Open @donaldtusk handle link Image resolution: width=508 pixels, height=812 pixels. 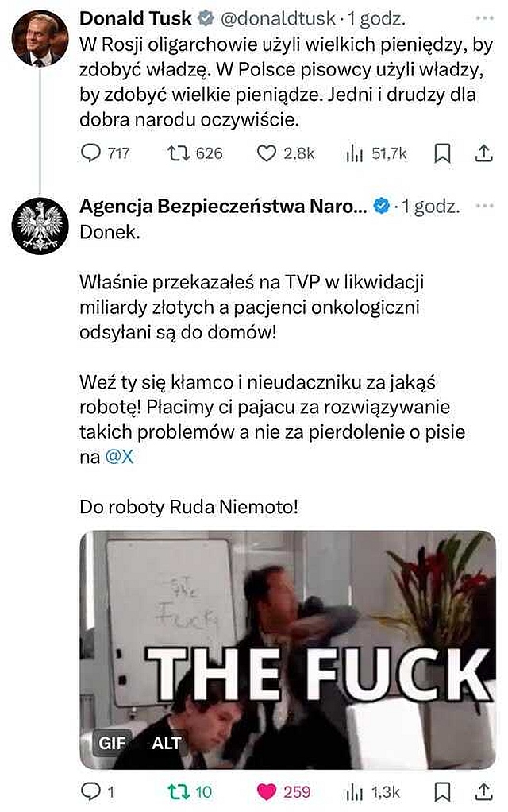(278, 18)
